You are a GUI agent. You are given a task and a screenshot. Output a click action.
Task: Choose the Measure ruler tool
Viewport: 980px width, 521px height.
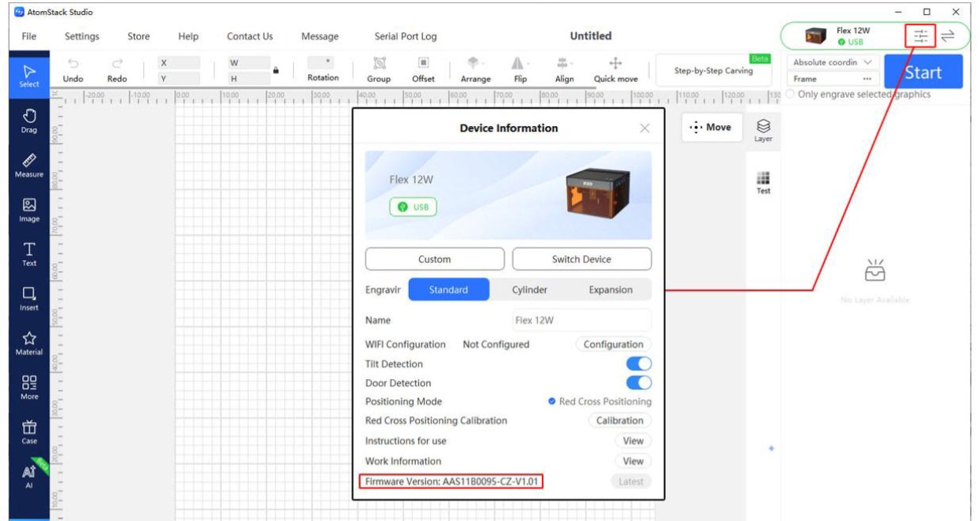29,165
